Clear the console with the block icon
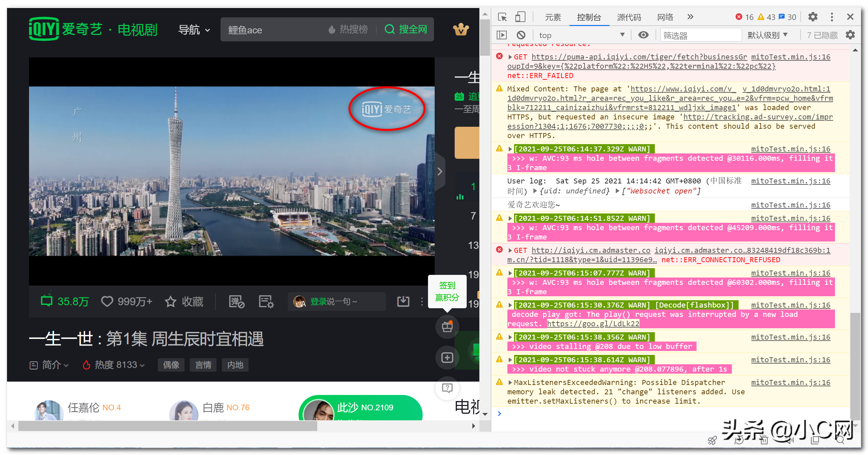The width and height of the screenshot is (868, 455). coord(521,35)
